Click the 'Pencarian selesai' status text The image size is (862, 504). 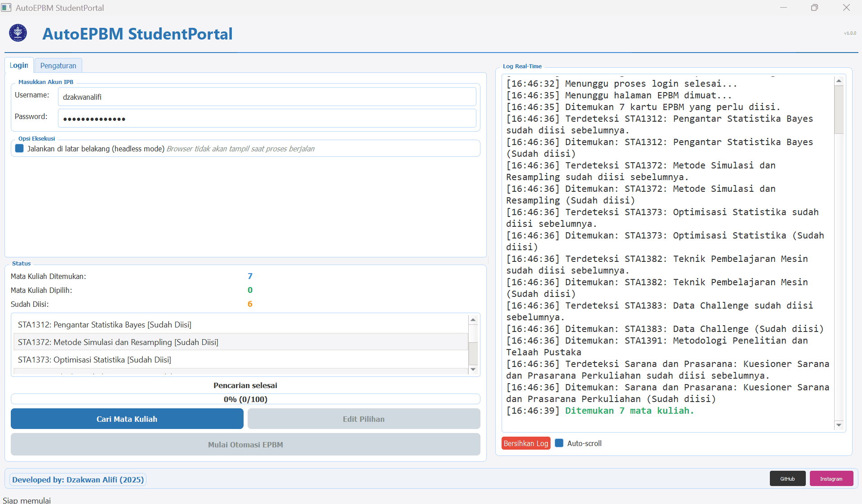tap(245, 385)
